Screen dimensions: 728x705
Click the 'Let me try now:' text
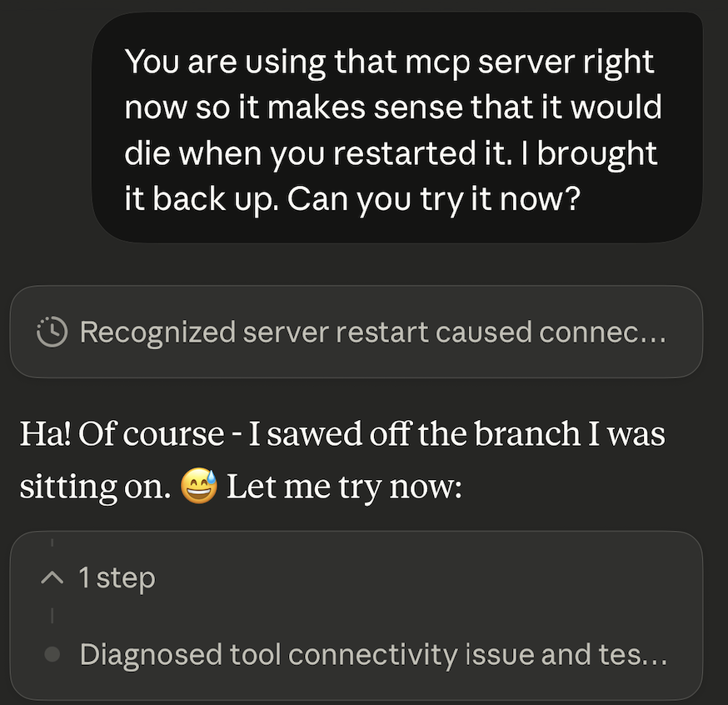pyautogui.click(x=343, y=487)
